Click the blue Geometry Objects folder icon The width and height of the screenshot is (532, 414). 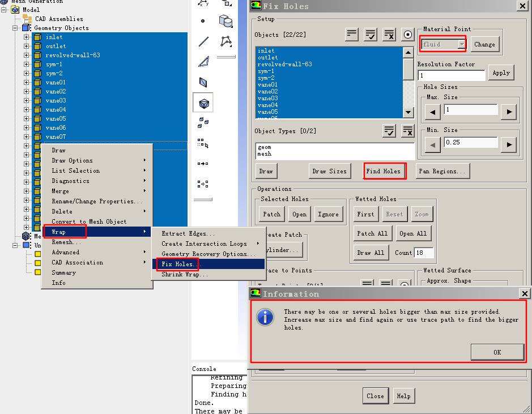26,28
